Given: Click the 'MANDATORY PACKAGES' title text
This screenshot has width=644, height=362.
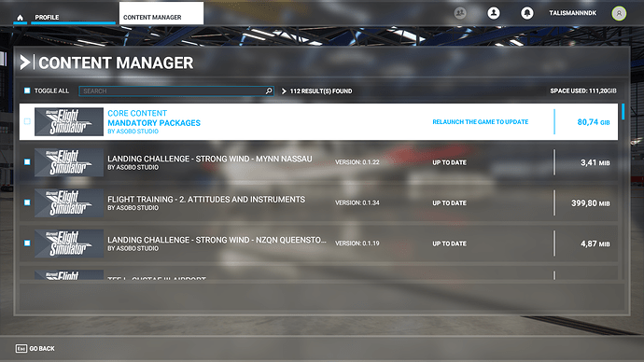Looking at the screenshot, I should [154, 123].
